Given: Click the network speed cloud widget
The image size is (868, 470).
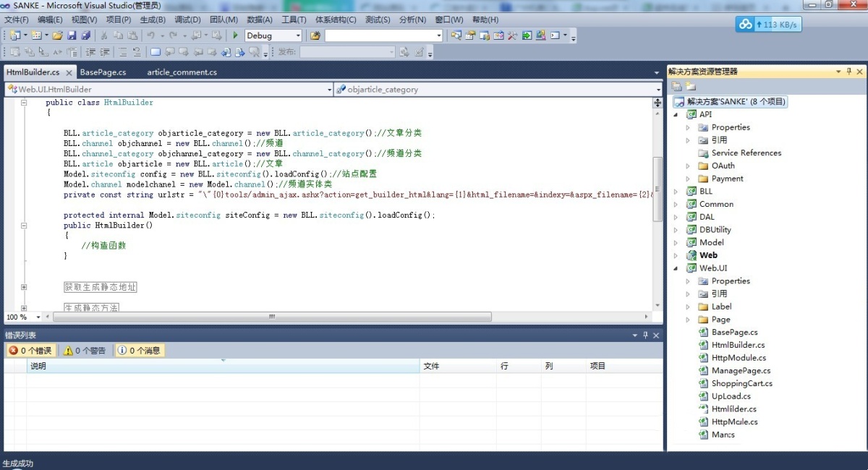Looking at the screenshot, I should point(768,25).
